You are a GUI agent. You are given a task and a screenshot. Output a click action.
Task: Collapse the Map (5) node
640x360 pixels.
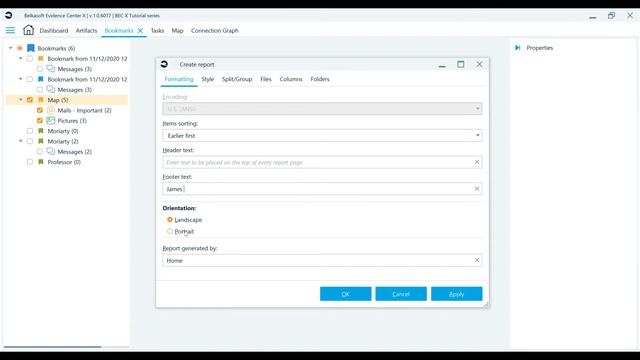(20, 100)
